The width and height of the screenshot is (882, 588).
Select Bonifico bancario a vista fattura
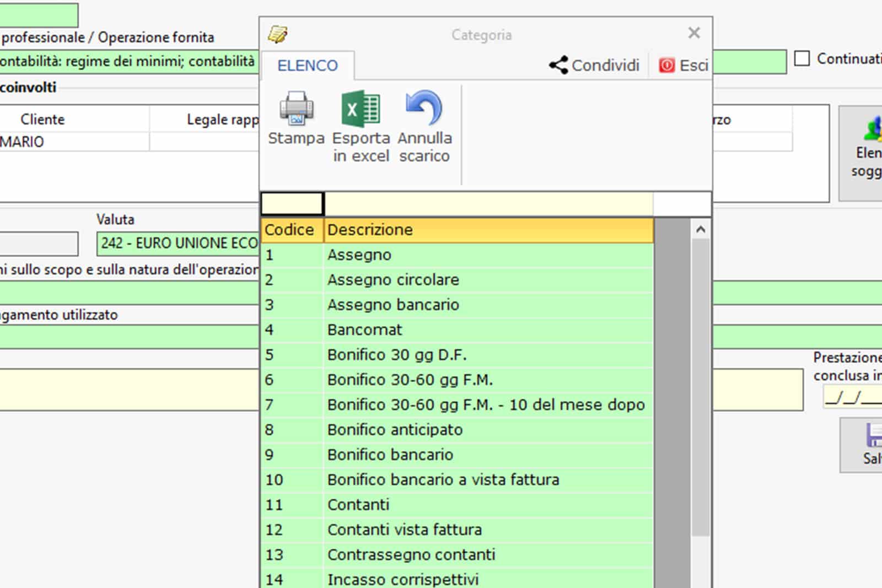coord(457,480)
